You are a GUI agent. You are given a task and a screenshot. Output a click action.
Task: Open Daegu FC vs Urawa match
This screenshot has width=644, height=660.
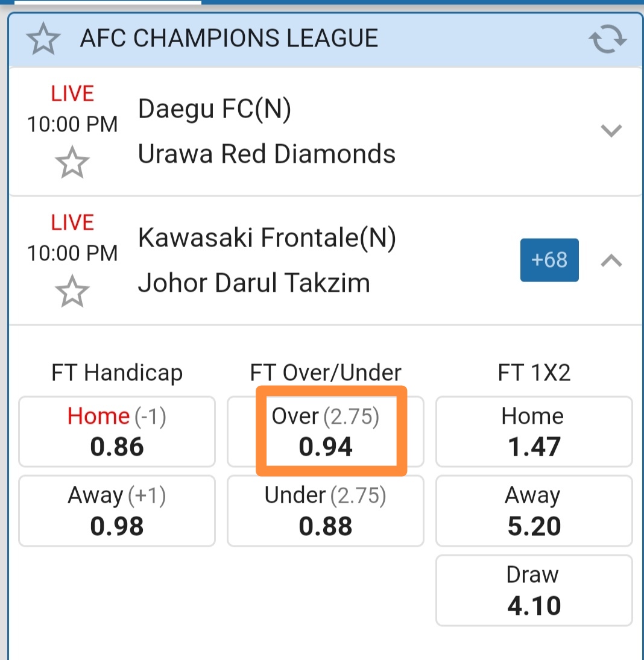coord(267,132)
